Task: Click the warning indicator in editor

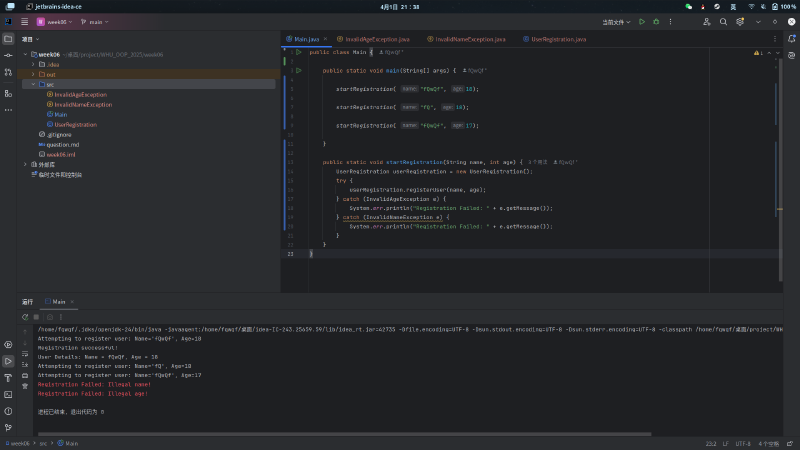Action: 758,53
